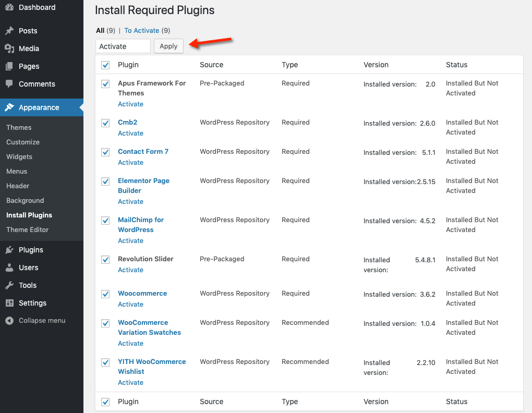The width and height of the screenshot is (532, 413).
Task: Filter by To Activate (9) link
Action: pos(147,31)
